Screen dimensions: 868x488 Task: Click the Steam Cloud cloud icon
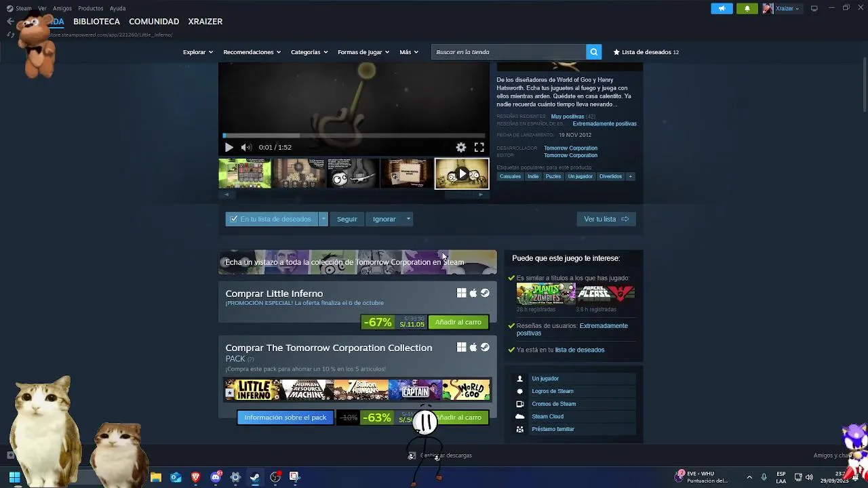520,416
